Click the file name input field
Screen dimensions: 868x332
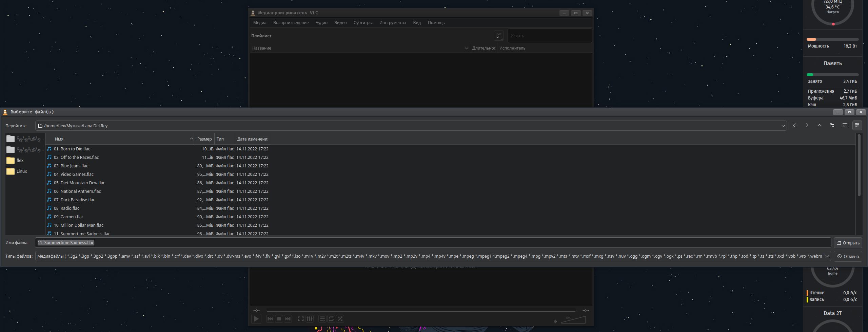point(433,243)
